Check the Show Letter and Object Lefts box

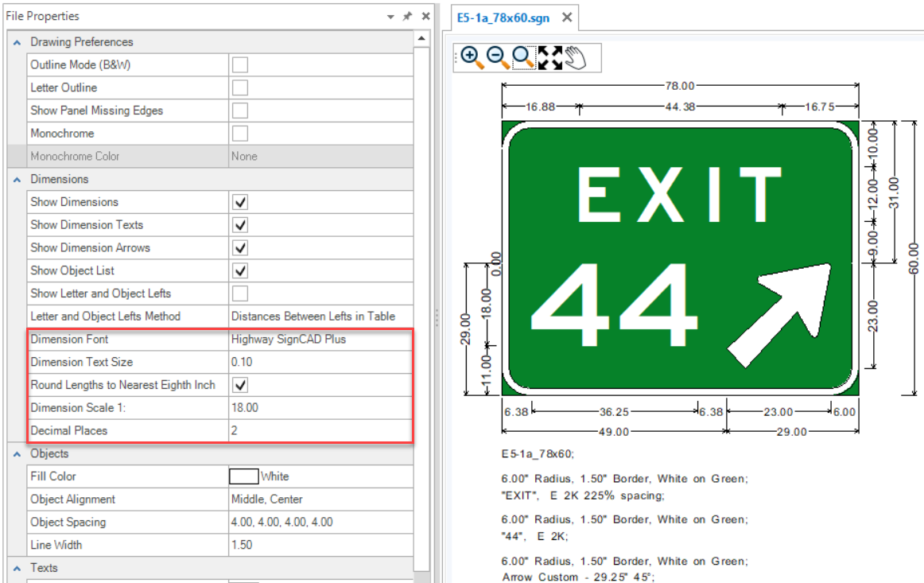point(239,293)
